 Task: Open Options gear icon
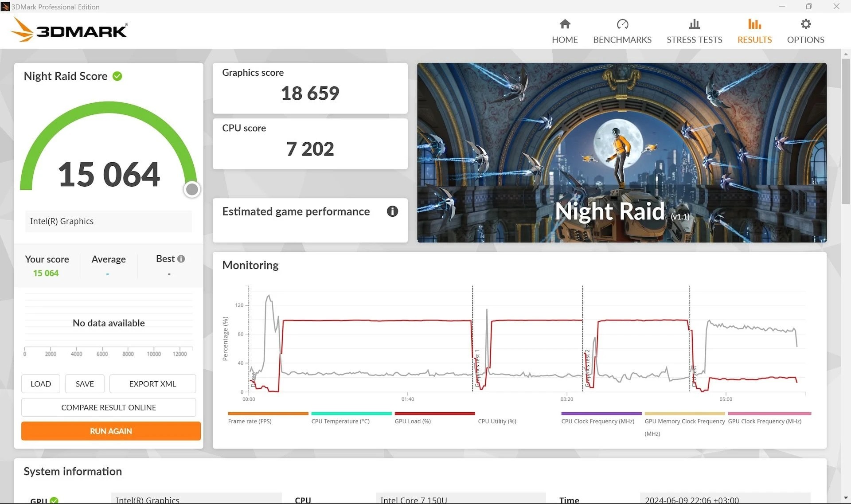click(805, 24)
